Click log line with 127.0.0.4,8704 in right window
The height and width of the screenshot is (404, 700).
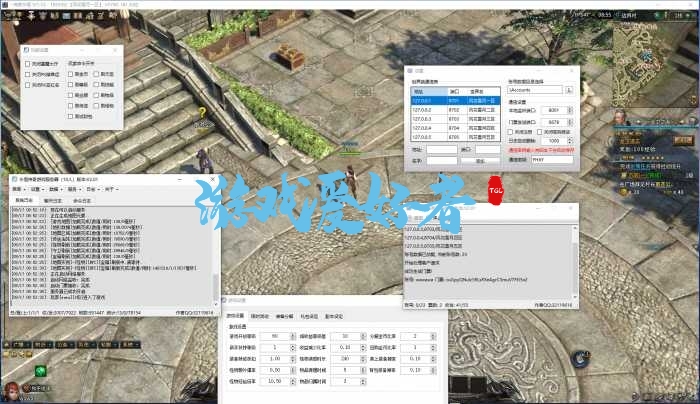[433, 237]
